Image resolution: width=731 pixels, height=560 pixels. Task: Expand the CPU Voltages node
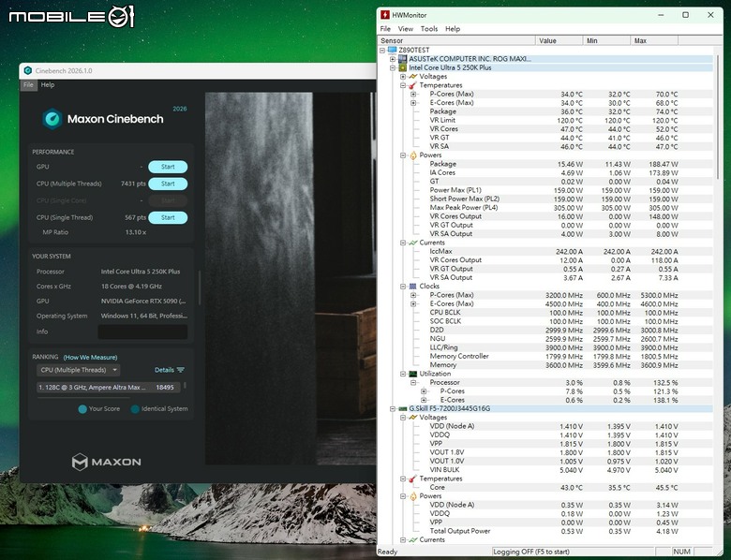pyautogui.click(x=403, y=77)
